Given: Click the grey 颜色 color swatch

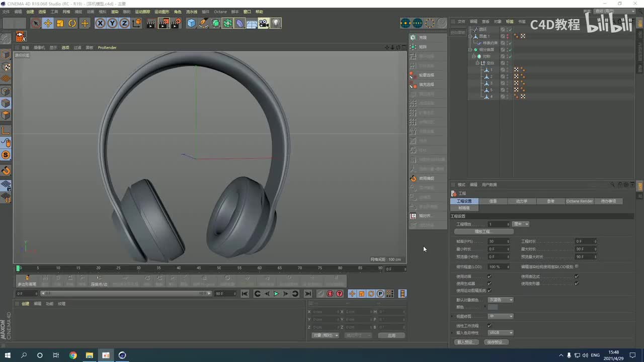Looking at the screenshot, I should (493, 307).
